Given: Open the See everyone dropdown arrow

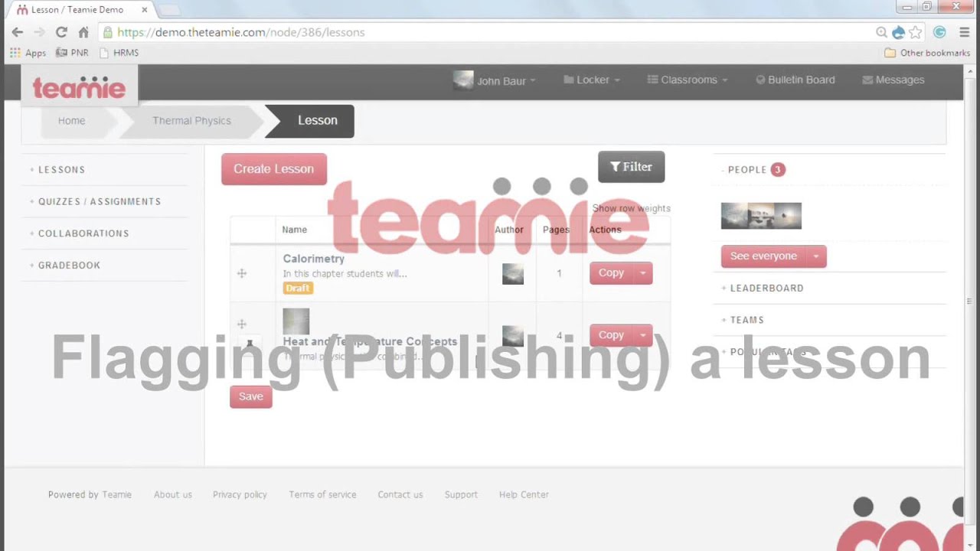Looking at the screenshot, I should [816, 256].
